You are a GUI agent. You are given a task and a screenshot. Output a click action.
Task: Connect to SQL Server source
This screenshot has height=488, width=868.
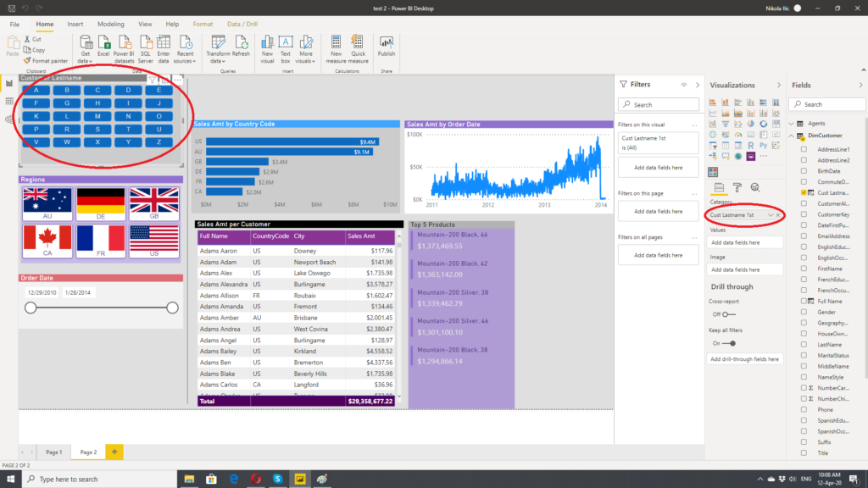point(146,49)
